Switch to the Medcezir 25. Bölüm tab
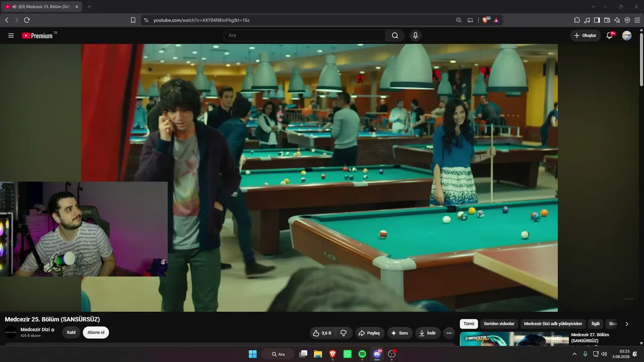The width and height of the screenshot is (644, 362). pyautogui.click(x=41, y=7)
